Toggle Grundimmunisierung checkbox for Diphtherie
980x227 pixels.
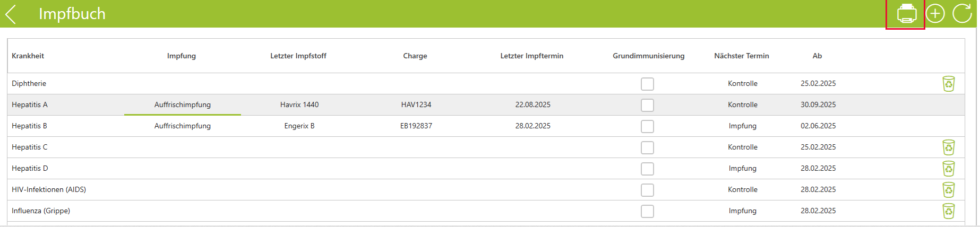(x=647, y=84)
